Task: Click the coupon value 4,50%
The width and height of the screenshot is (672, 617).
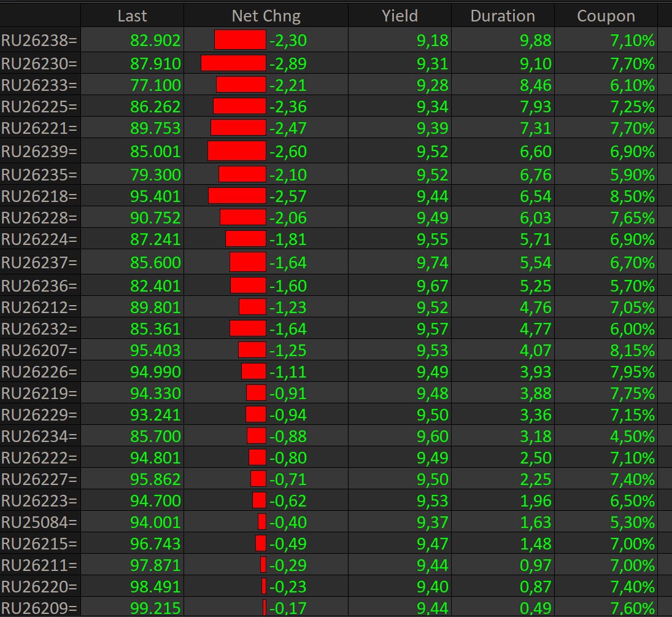Action: (x=633, y=436)
